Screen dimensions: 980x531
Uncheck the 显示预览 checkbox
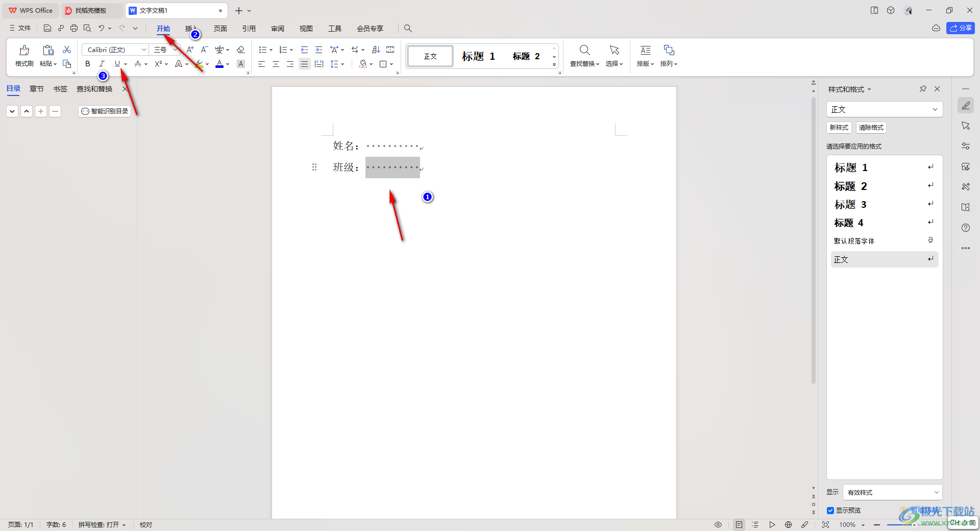point(830,511)
